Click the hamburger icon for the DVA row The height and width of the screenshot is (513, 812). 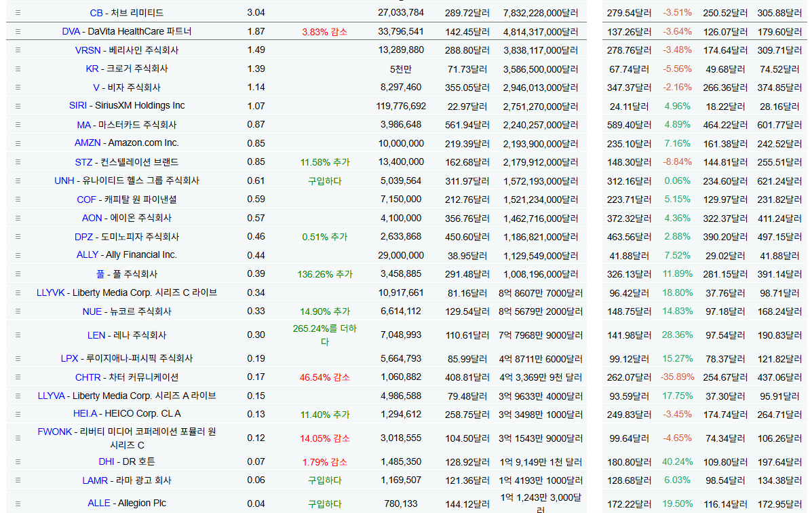click(18, 31)
